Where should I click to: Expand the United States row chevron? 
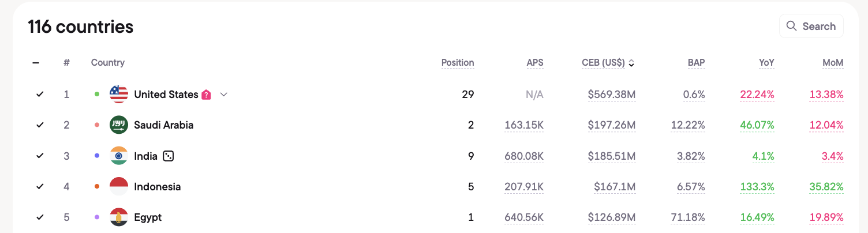(x=224, y=95)
